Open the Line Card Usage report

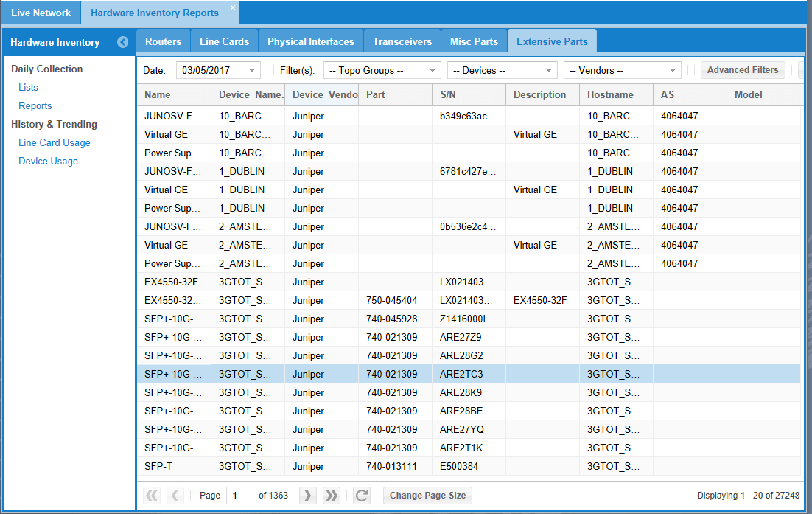54,142
